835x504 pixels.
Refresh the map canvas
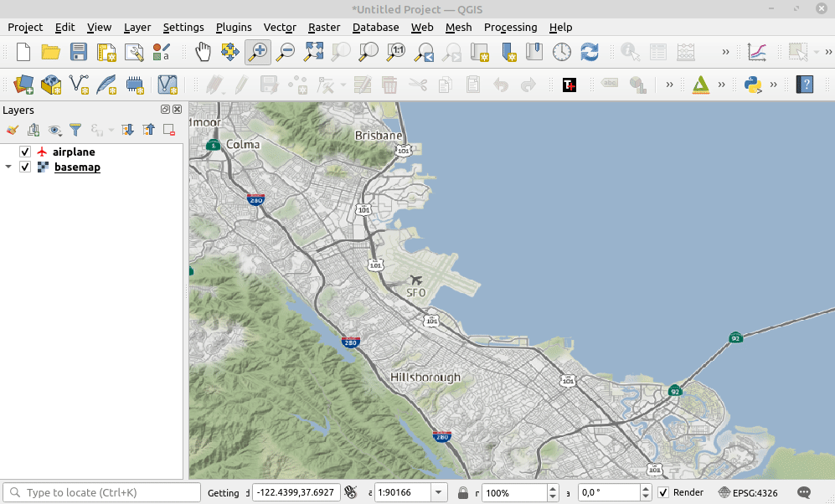tap(590, 52)
